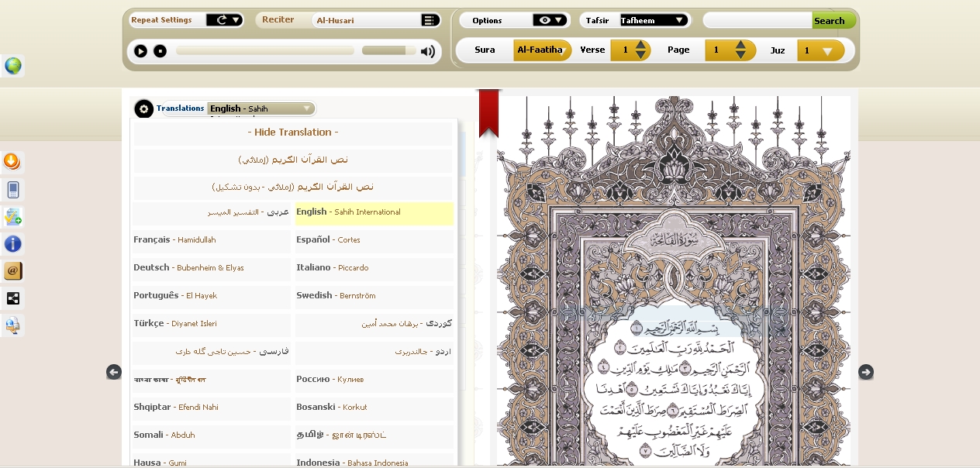Viewport: 980px width, 468px height.
Task: Select Français - Hamidullah translation
Action: click(212, 240)
